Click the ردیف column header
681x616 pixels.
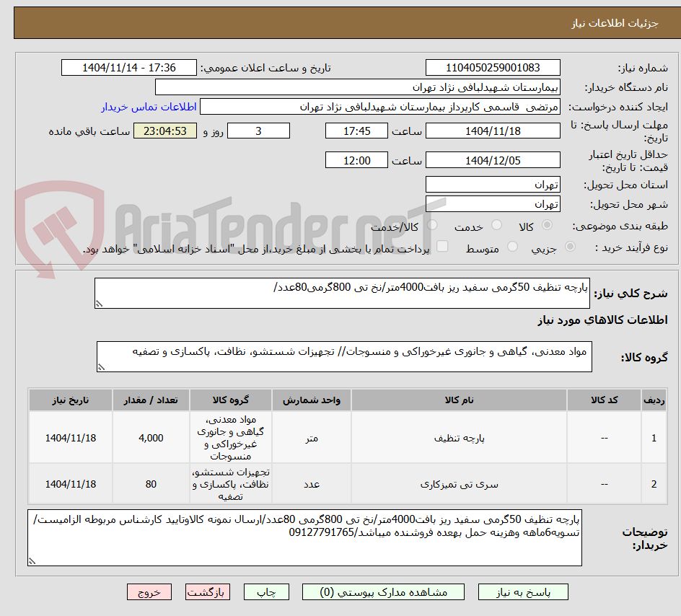click(654, 400)
